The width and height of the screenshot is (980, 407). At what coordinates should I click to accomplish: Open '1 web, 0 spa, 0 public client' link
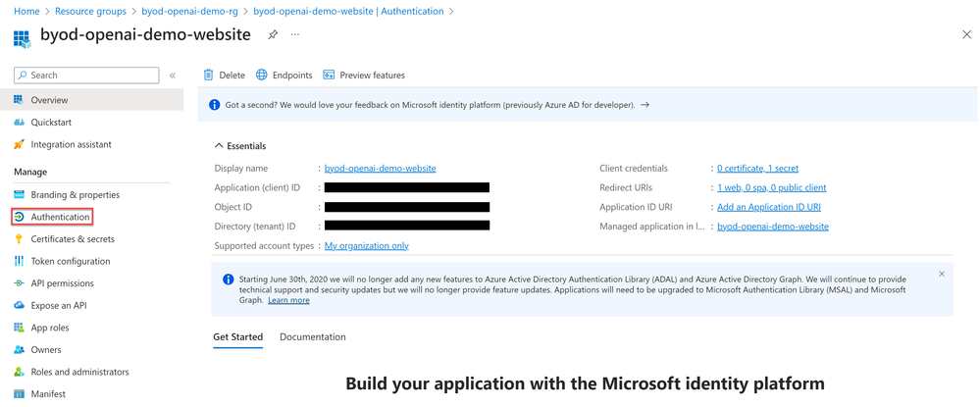771,187
